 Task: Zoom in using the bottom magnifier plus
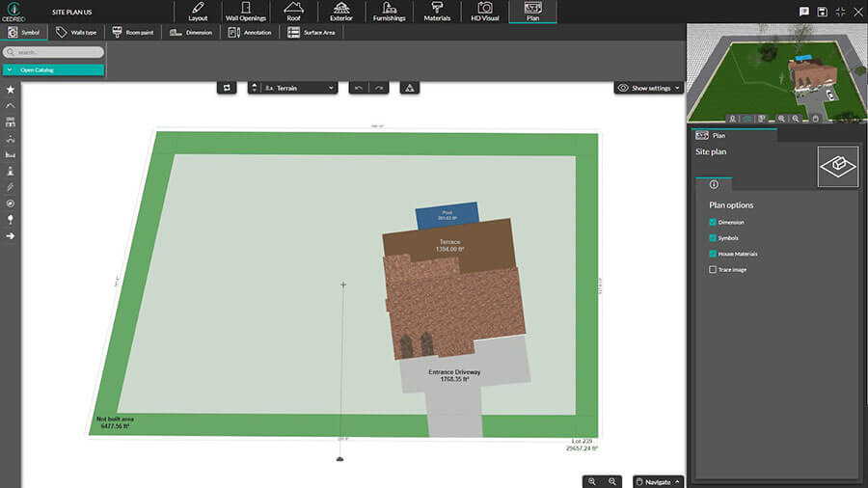click(592, 480)
